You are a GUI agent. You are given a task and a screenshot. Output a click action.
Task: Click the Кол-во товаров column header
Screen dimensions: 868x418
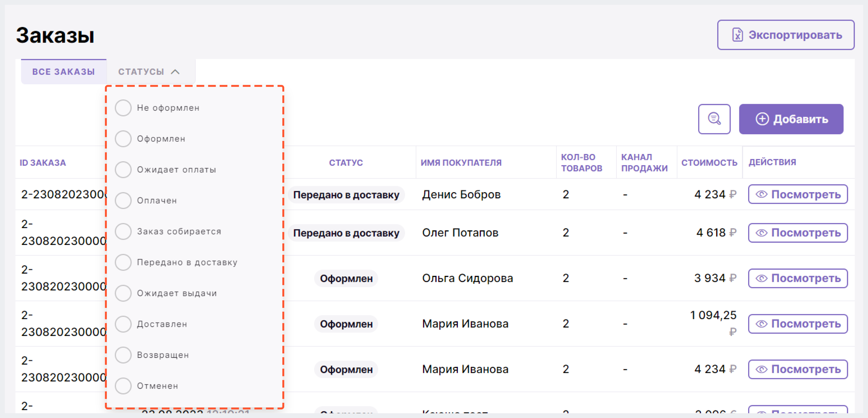[581, 163]
